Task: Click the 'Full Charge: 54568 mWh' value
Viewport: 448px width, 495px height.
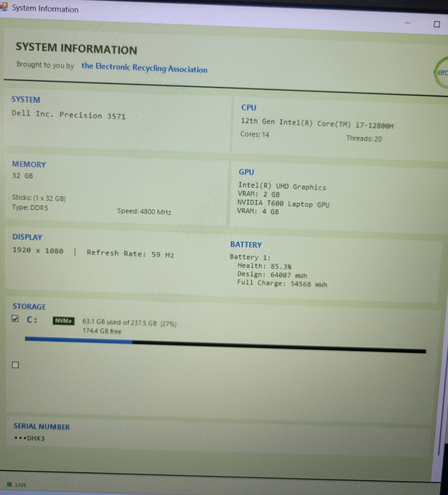Action: tap(282, 284)
